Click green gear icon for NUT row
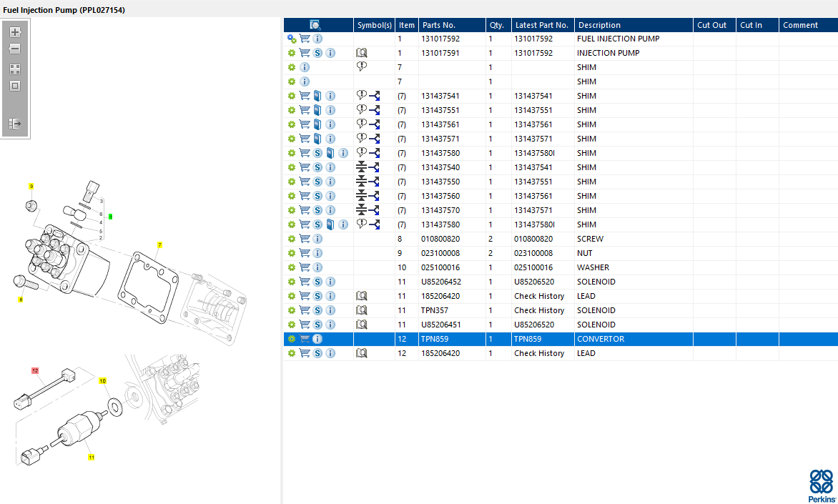The width and height of the screenshot is (838, 504). click(x=292, y=253)
